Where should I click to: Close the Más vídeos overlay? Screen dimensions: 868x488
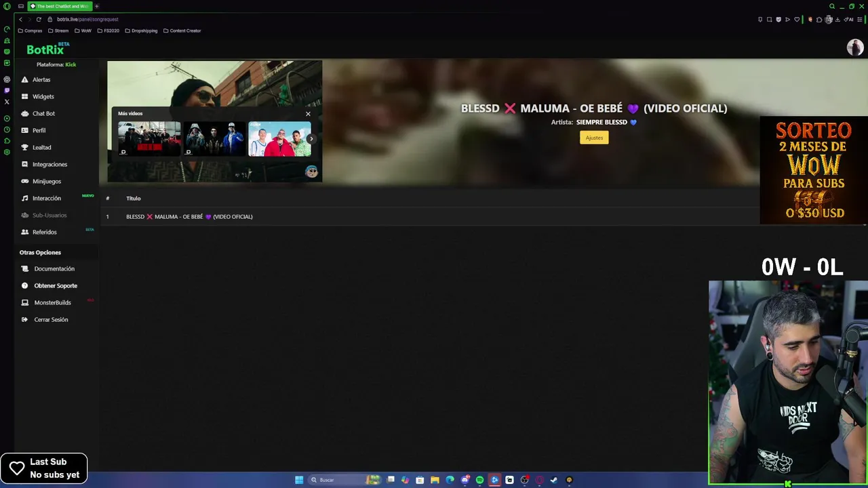(x=308, y=113)
